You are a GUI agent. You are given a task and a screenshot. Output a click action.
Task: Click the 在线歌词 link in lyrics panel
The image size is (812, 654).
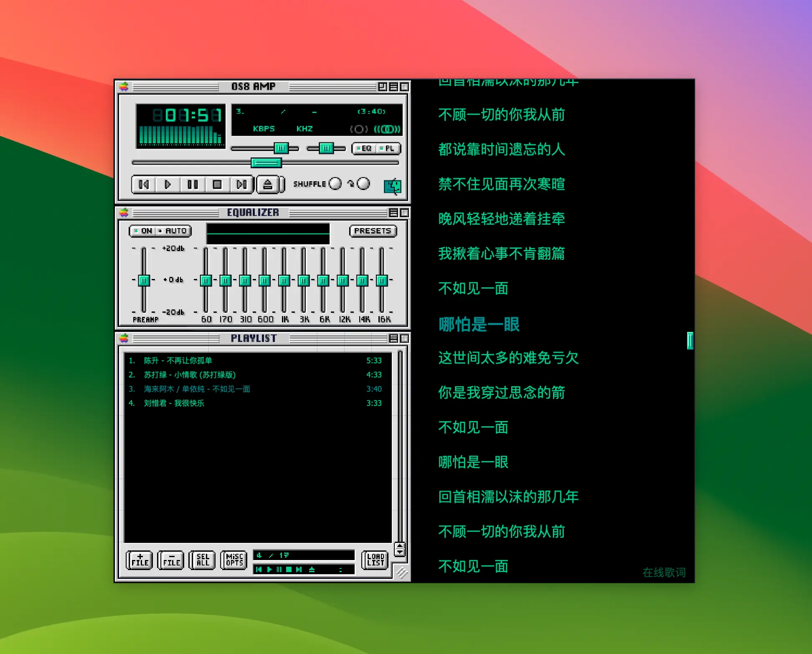pos(664,572)
